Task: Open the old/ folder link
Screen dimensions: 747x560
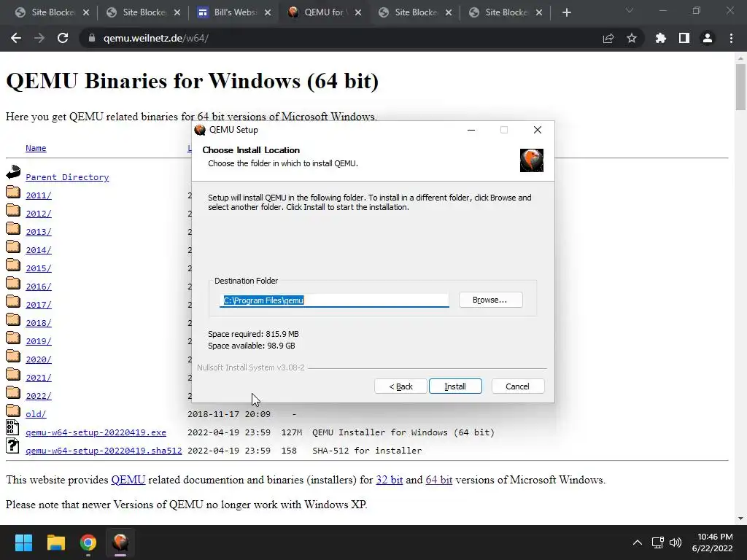Action: (36, 414)
